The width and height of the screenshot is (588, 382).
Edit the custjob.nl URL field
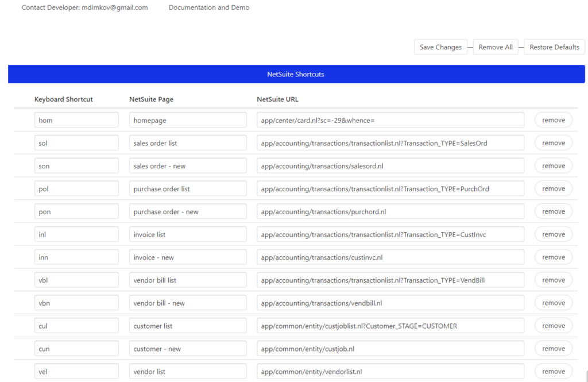(390, 349)
